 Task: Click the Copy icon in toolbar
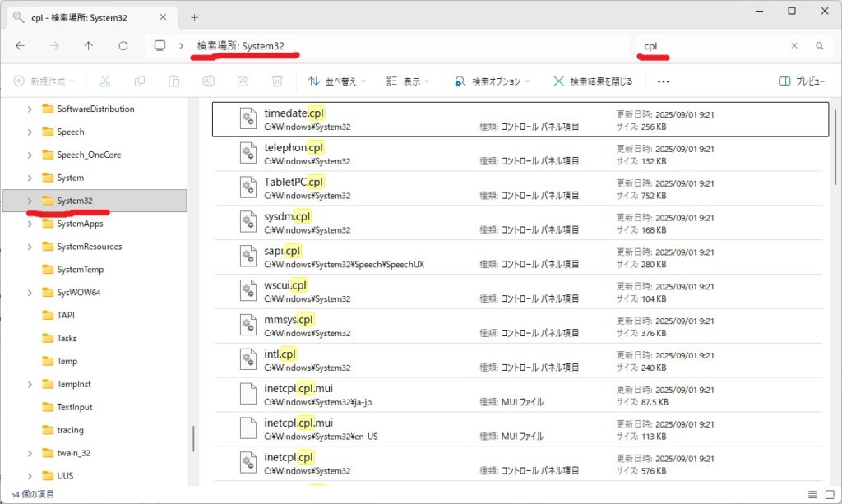pyautogui.click(x=140, y=81)
